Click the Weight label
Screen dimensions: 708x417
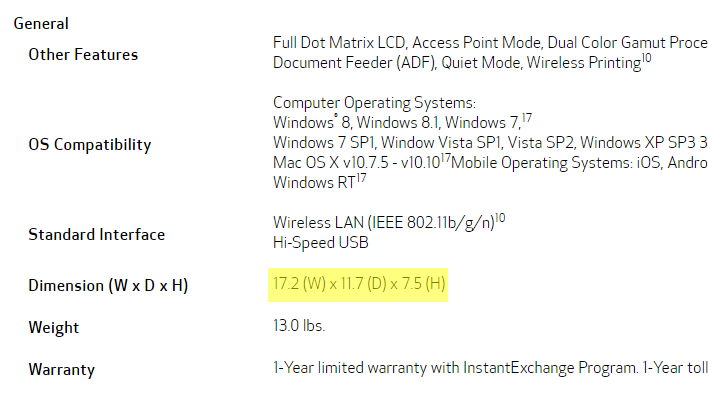coord(54,328)
